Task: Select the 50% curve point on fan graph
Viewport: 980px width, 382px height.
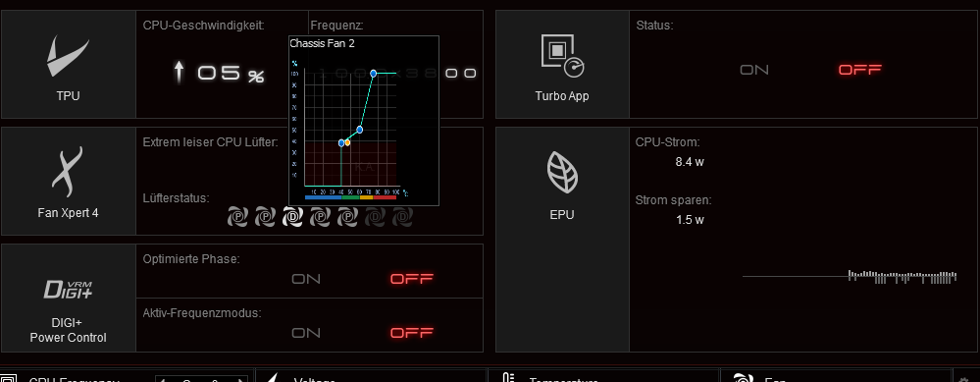Action: 359,130
